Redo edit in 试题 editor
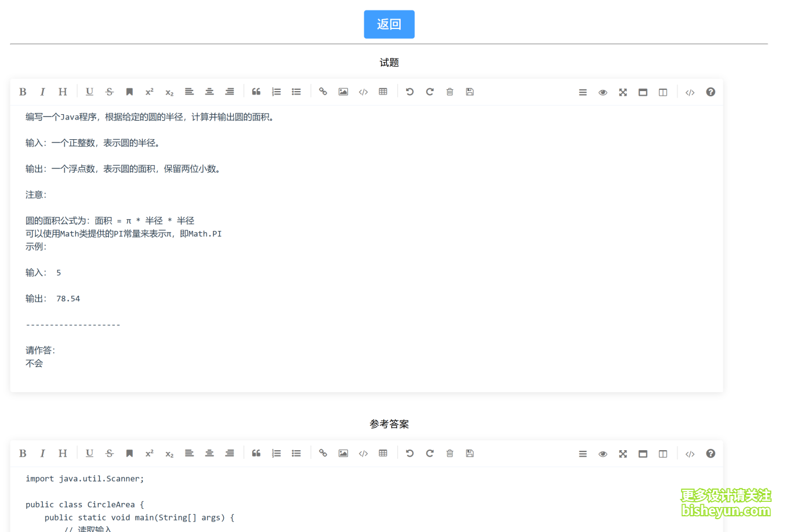The width and height of the screenshot is (812, 532). coord(430,92)
